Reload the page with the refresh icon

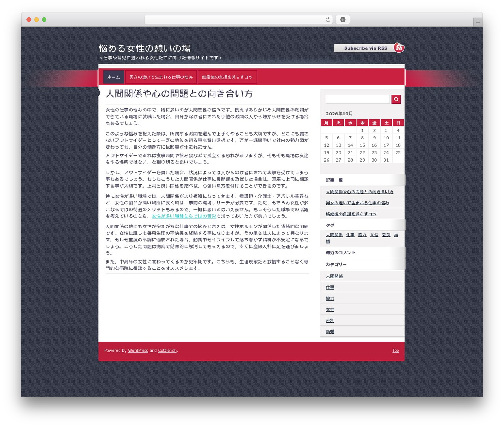click(x=328, y=20)
